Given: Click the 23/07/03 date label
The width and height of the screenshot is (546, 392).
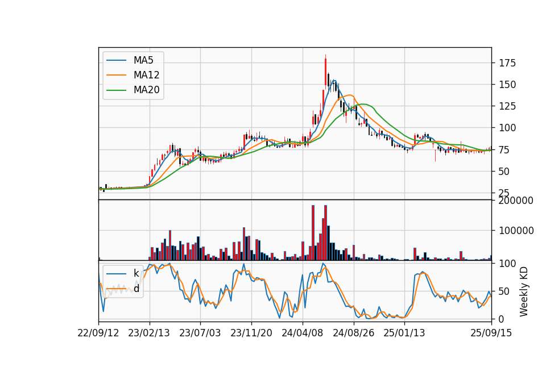Looking at the screenshot, I should click(200, 333).
